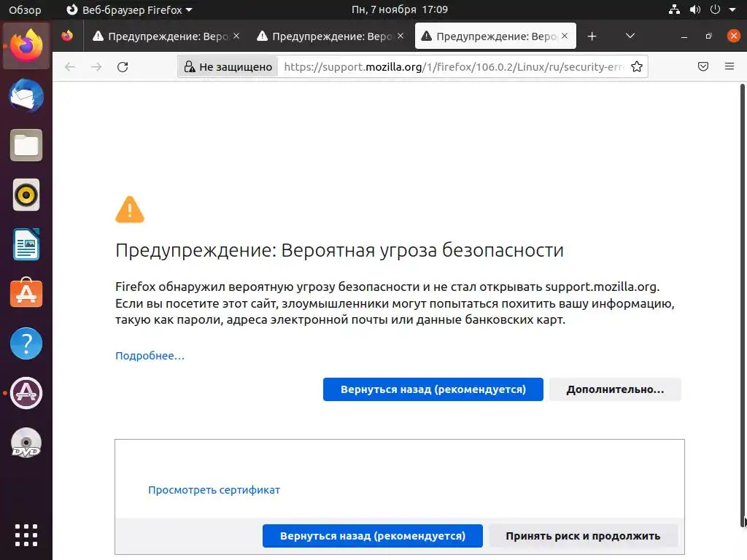747x560 pixels.
Task: Toggle the 'Дополнительно…' button
Action: [x=615, y=389]
